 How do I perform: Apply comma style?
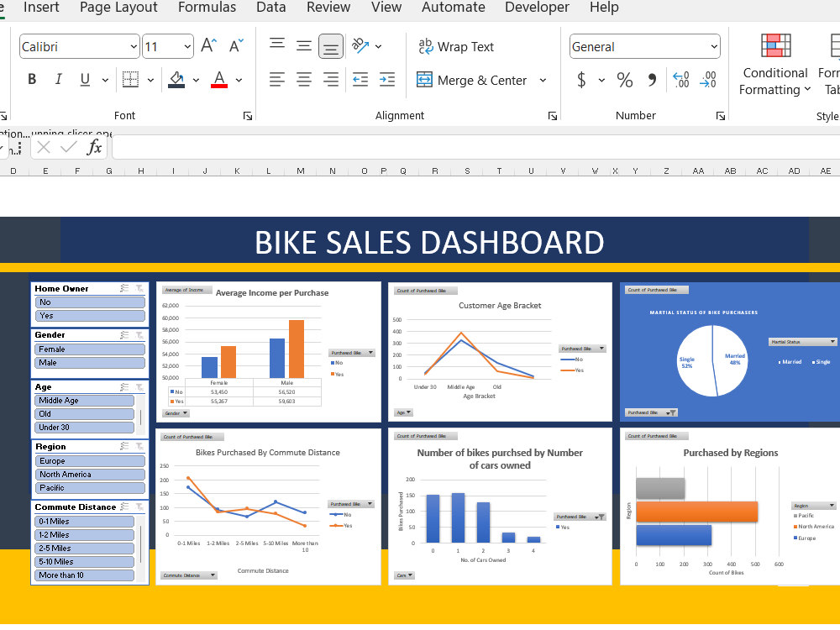point(652,80)
